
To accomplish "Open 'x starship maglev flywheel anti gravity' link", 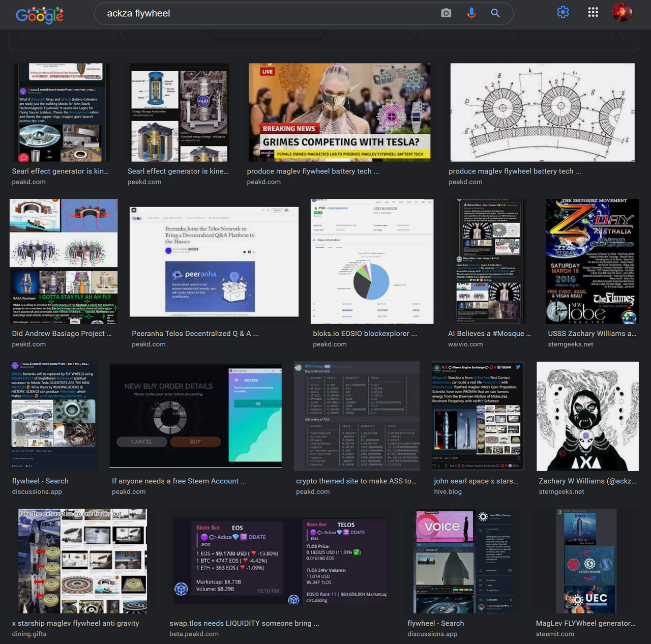I will [x=75, y=624].
